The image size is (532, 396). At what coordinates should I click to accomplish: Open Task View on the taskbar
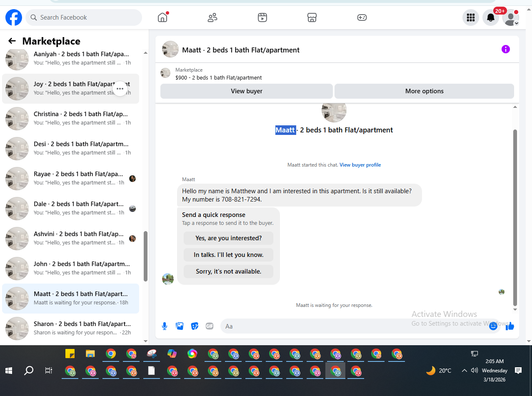49,370
